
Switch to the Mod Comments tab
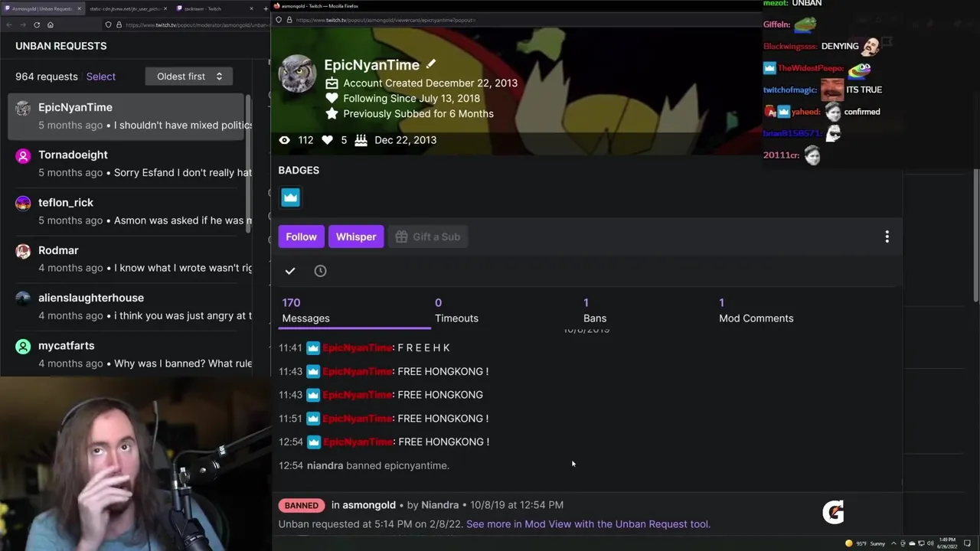point(756,310)
